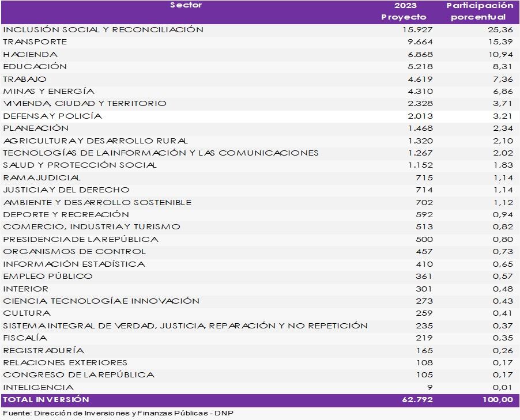Select the MINAS Y ENERGÍA row label
520x420 pixels.
pyautogui.click(x=48, y=91)
